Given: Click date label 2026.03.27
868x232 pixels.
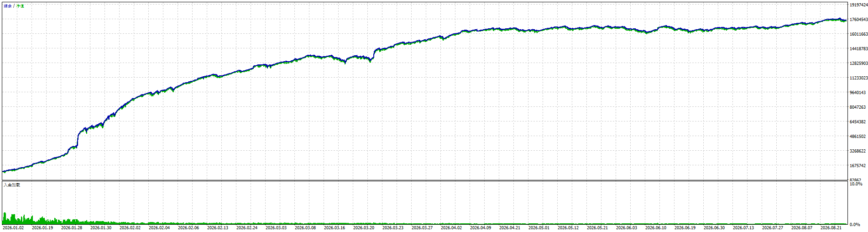Looking at the screenshot, I should pos(422,228).
